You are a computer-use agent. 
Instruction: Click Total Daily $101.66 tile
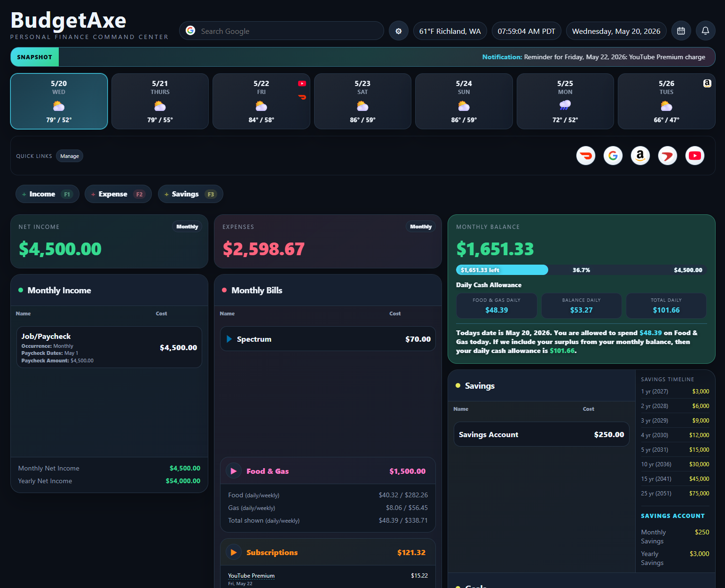666,306
